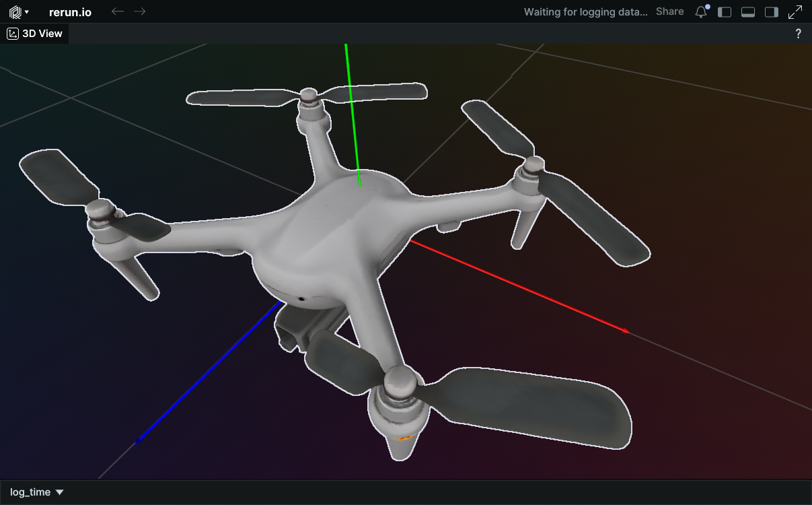
Task: Select the 3D View tab
Action: click(42, 34)
